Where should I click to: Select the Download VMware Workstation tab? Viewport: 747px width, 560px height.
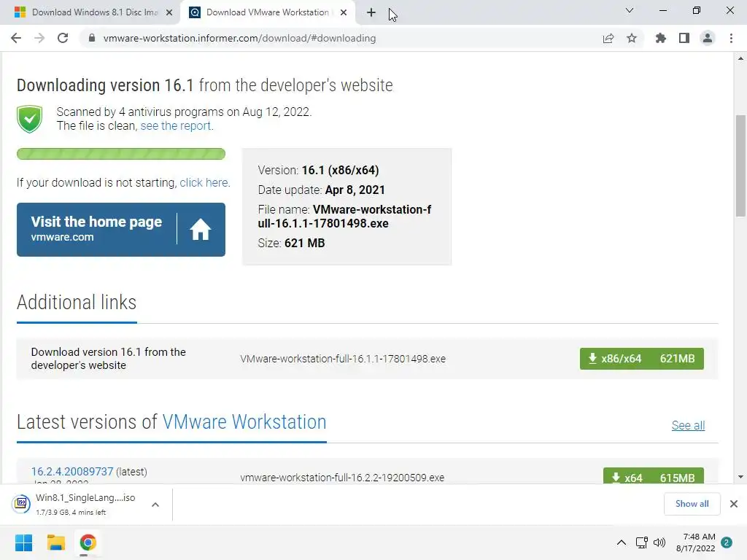tap(267, 12)
